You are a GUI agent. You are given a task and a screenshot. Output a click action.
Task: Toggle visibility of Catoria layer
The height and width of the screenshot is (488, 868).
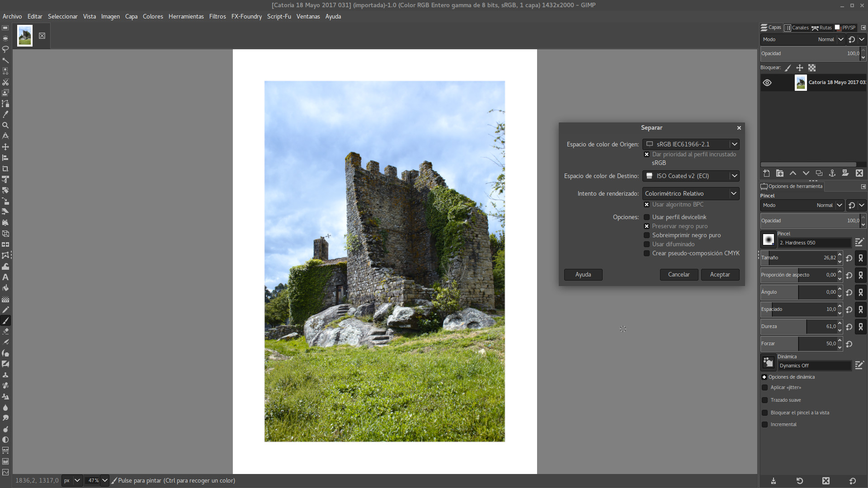(x=767, y=83)
